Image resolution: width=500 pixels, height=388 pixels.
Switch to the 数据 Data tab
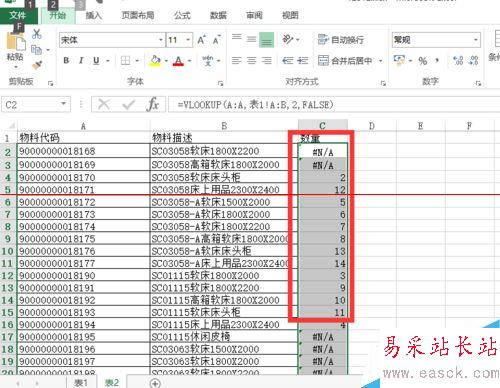[218, 16]
